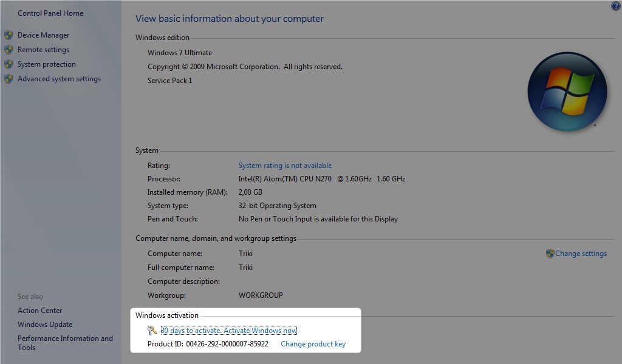Click the 'Windows activation' section heading
622x364 pixels.
click(x=167, y=315)
